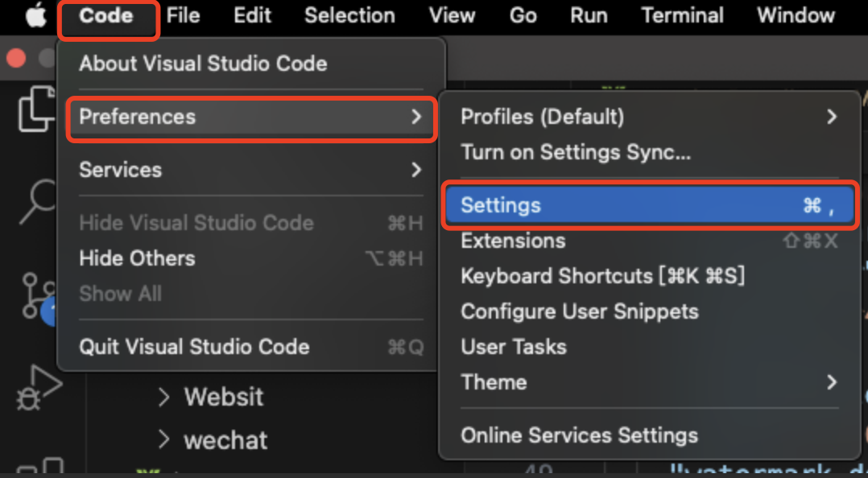868x478 pixels.
Task: Open Profiles (Default) submenu
Action: (x=649, y=117)
